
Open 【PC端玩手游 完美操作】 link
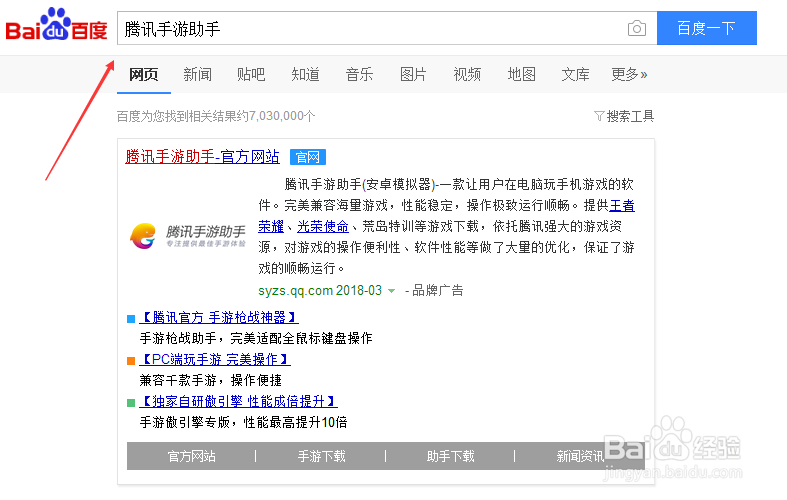coord(215,359)
